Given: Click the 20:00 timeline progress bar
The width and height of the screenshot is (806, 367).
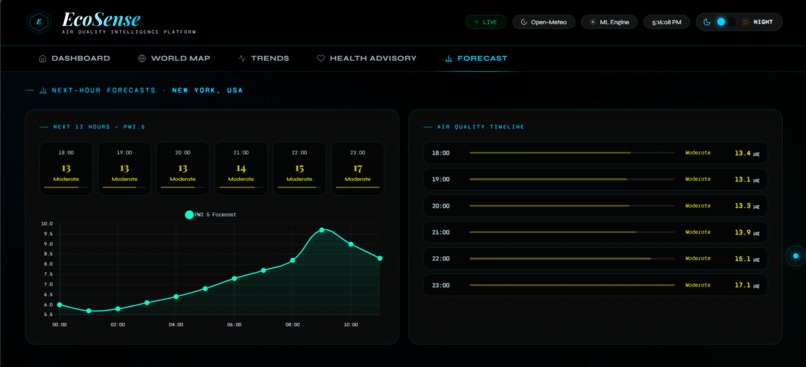Looking at the screenshot, I should point(572,206).
